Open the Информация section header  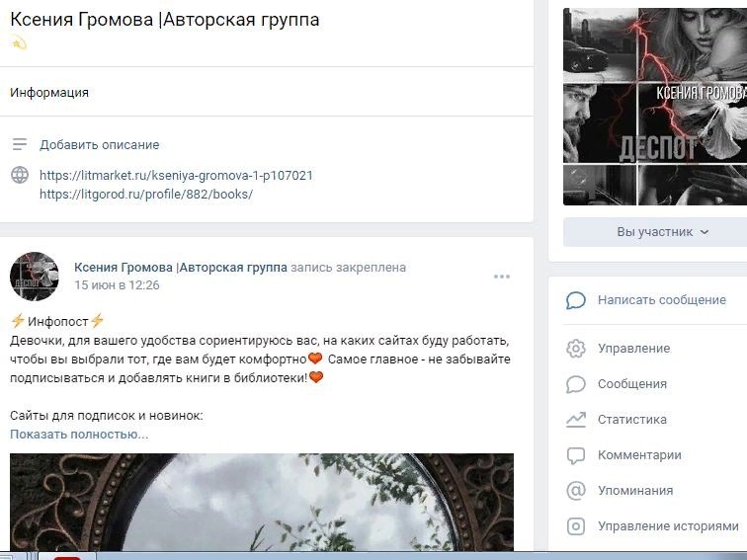point(49,93)
